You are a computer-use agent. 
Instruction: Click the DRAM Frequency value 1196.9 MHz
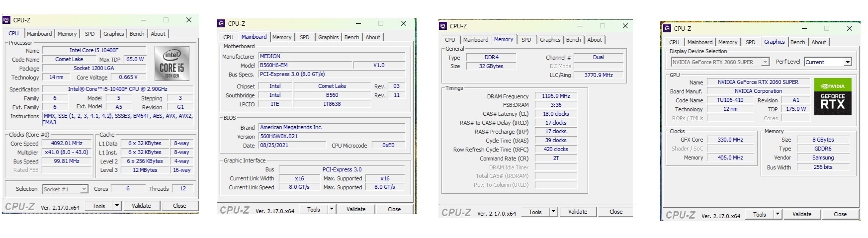point(556,96)
